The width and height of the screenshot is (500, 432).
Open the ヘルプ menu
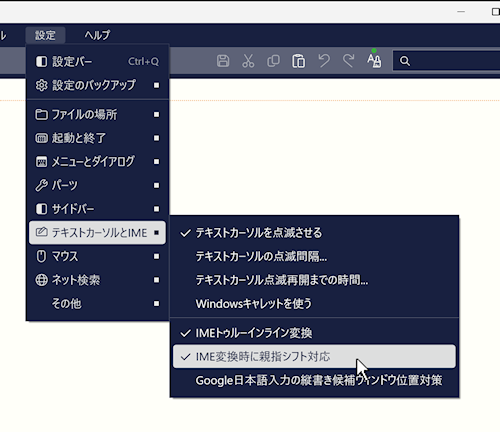(x=97, y=35)
